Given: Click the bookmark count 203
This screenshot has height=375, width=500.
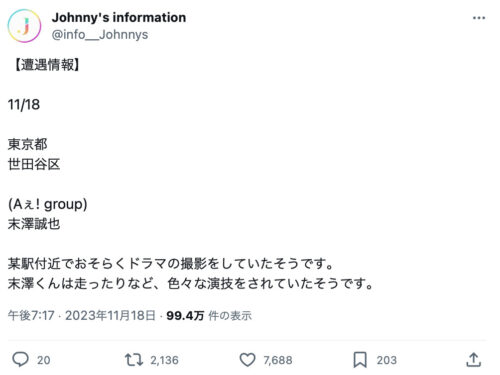Looking at the screenshot, I should pyautogui.click(x=387, y=360).
